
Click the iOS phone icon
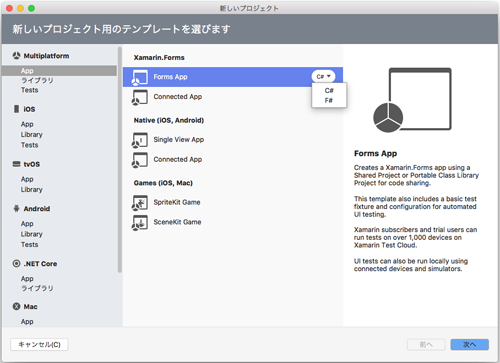pyautogui.click(x=16, y=109)
